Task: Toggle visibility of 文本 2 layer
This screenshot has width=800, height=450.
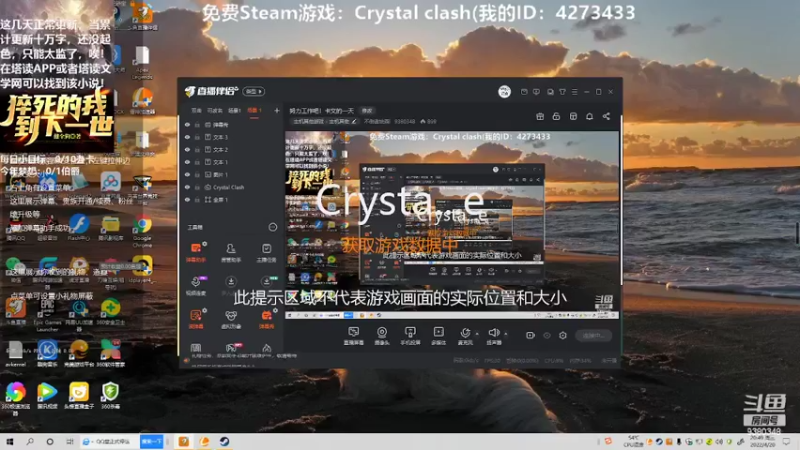Action: tap(187, 149)
